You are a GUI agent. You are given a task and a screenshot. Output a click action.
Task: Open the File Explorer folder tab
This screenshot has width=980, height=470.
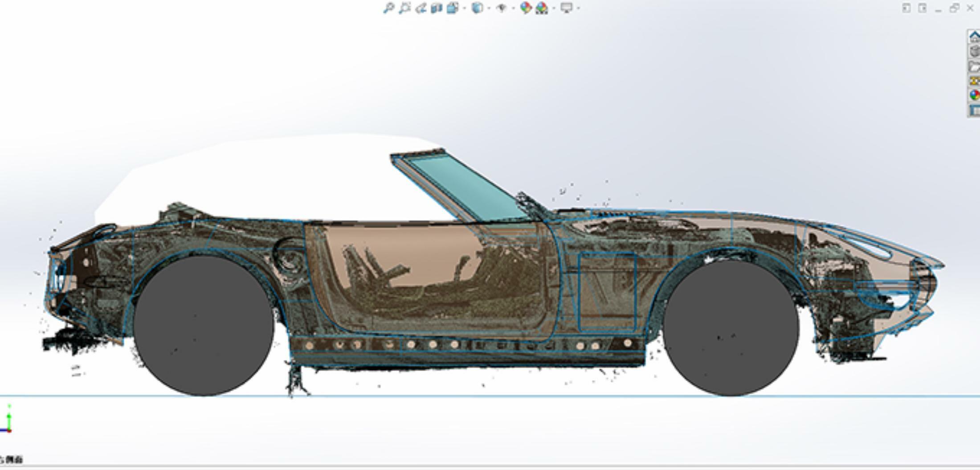click(x=974, y=66)
